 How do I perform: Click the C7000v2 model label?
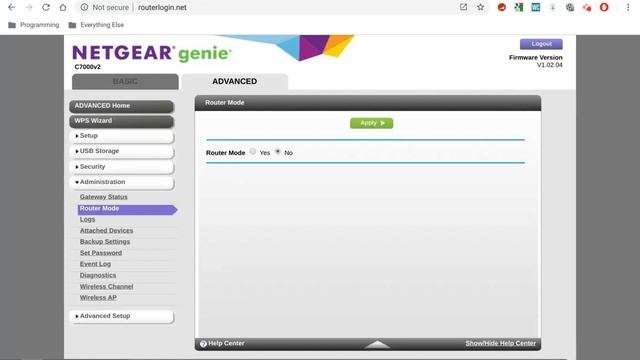[87, 67]
